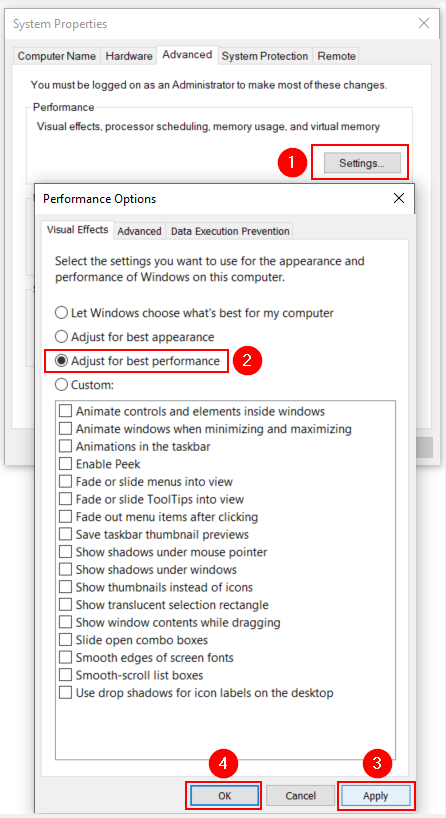
Task: Select Let Windows choose what's best
Action: click(x=195, y=313)
